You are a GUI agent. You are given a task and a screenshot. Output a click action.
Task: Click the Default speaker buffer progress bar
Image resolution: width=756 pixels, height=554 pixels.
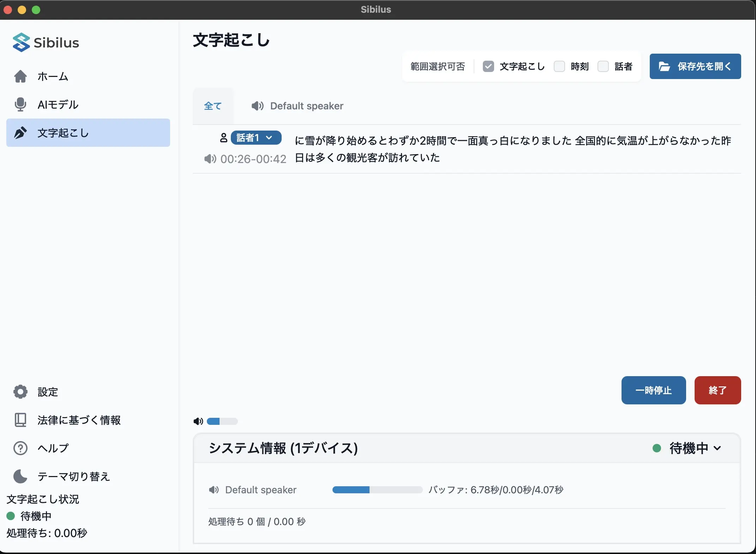click(377, 490)
